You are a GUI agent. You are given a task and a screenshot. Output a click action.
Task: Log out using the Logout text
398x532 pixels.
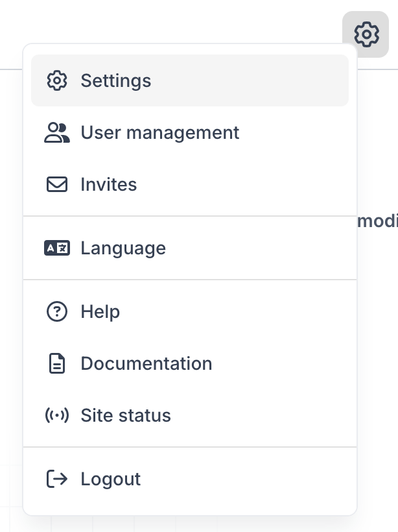click(x=110, y=479)
